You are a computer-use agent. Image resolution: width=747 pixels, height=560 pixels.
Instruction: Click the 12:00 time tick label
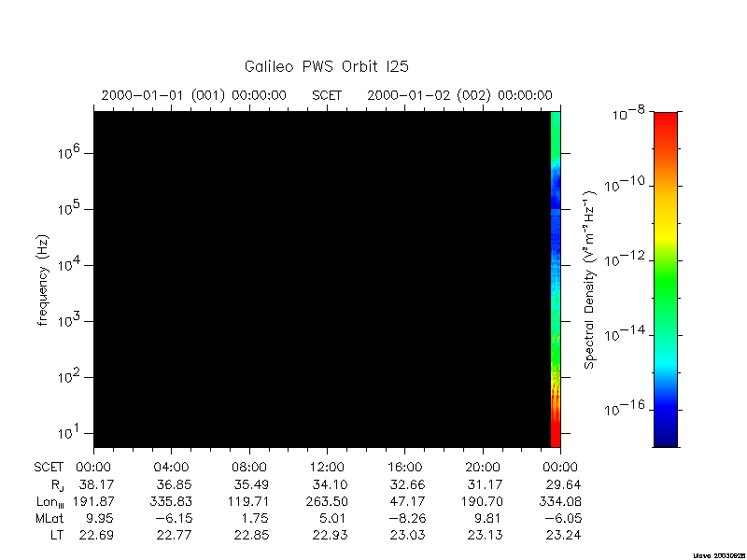pyautogui.click(x=327, y=468)
